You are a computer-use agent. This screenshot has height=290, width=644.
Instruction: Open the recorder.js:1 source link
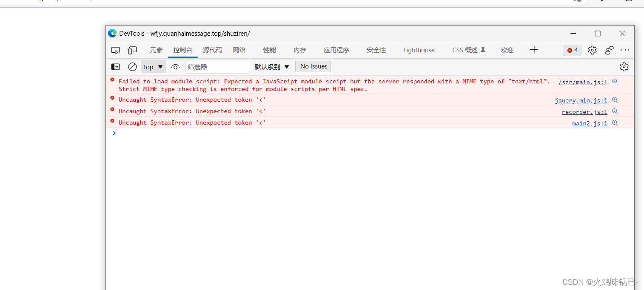584,112
